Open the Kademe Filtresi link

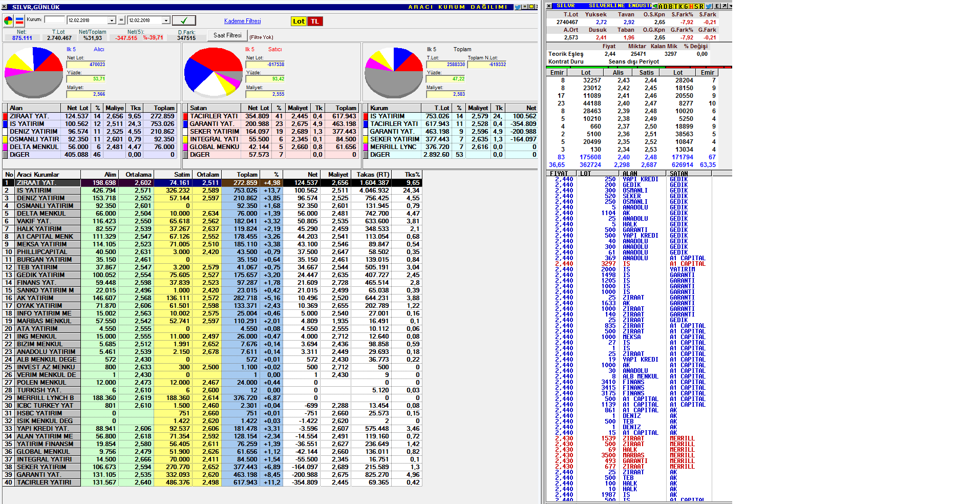(243, 21)
